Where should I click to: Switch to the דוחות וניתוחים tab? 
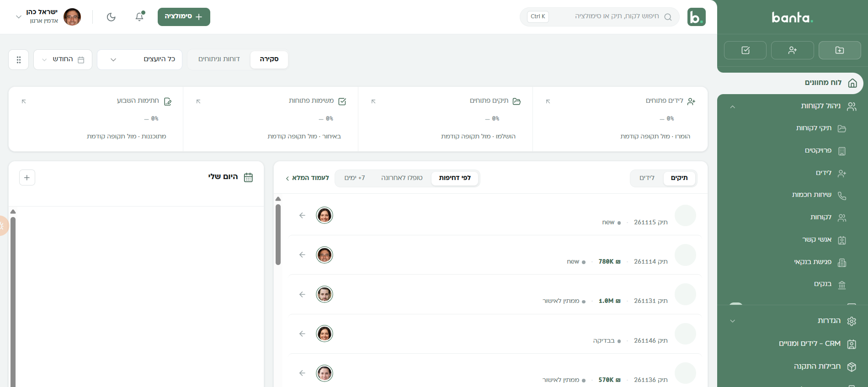point(219,59)
